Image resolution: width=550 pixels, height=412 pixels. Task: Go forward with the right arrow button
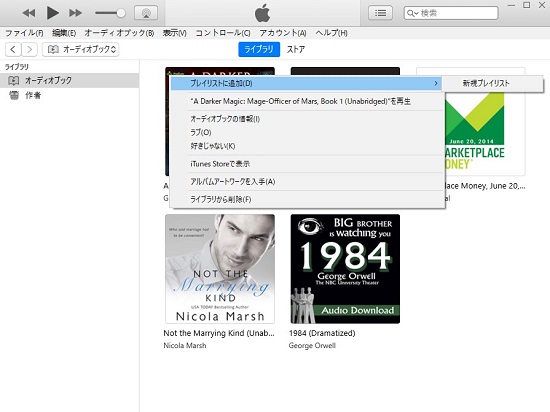(x=29, y=49)
